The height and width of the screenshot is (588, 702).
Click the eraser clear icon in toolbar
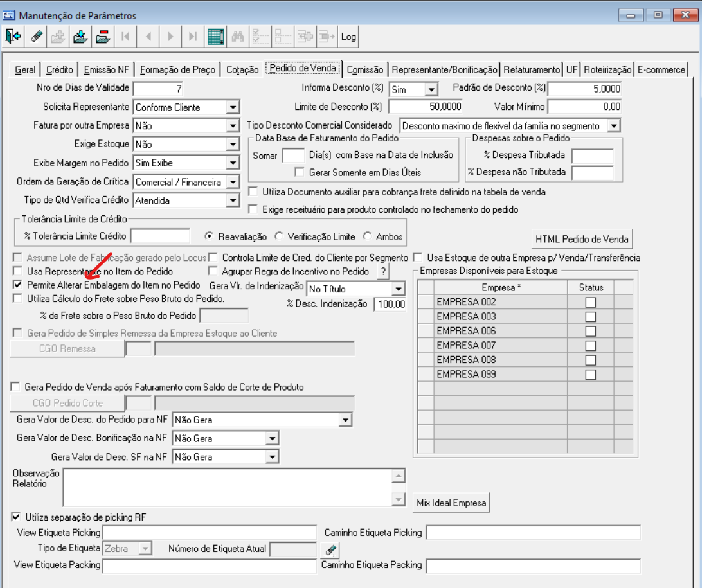(x=36, y=37)
